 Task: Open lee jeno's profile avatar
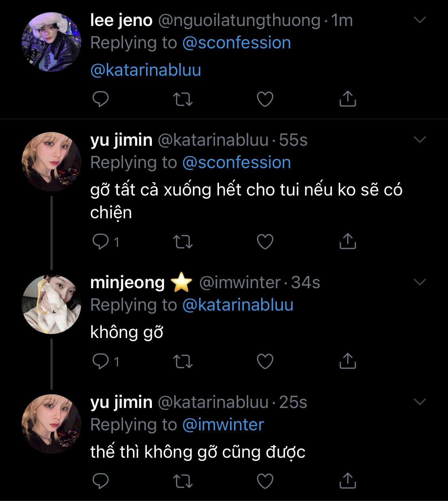pos(52,42)
